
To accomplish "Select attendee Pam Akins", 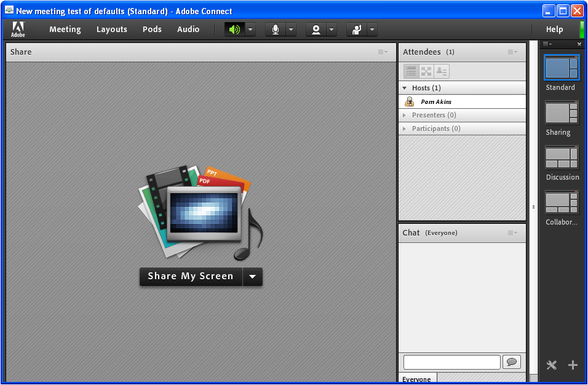I will [x=462, y=101].
